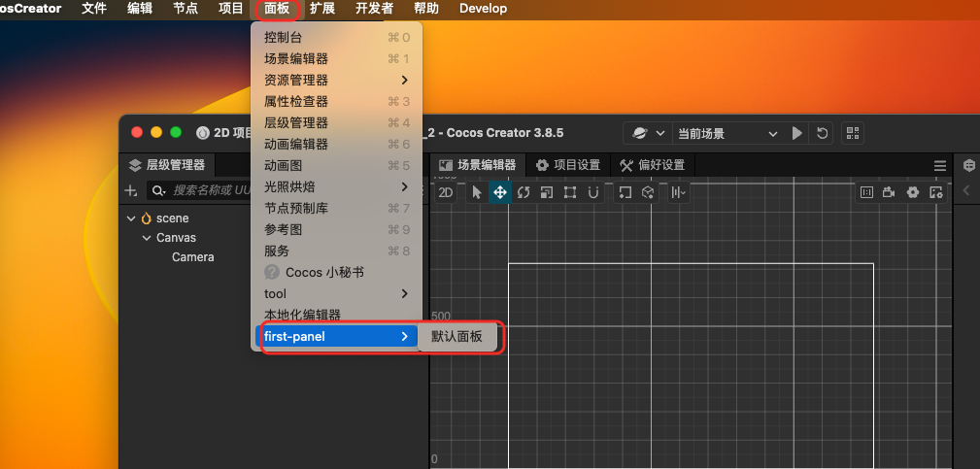The height and width of the screenshot is (469, 980).
Task: Choose the rotate transform tool
Action: click(x=524, y=192)
